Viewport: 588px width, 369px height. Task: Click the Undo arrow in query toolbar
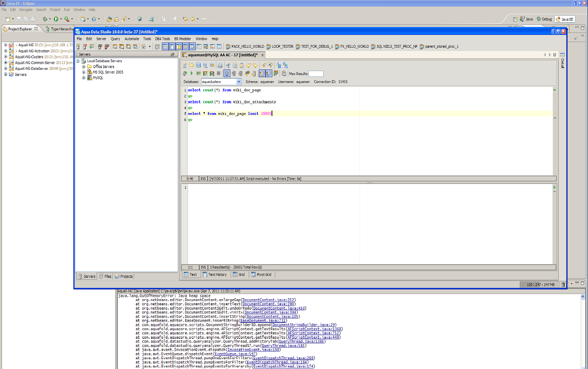point(248,65)
